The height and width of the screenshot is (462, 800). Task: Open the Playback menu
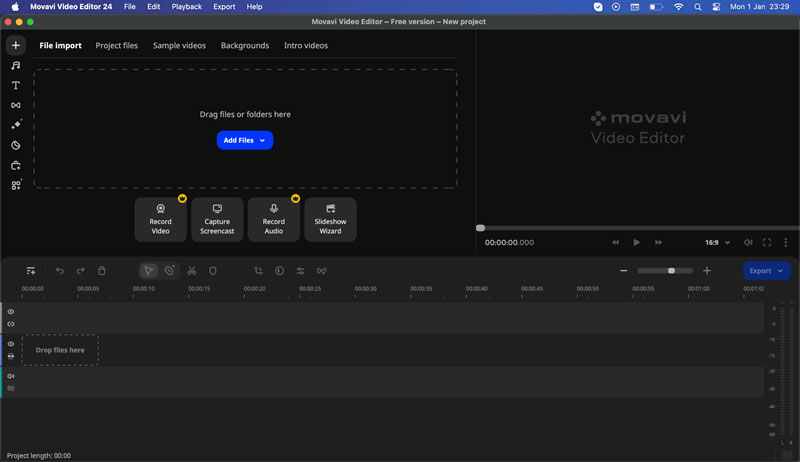186,7
